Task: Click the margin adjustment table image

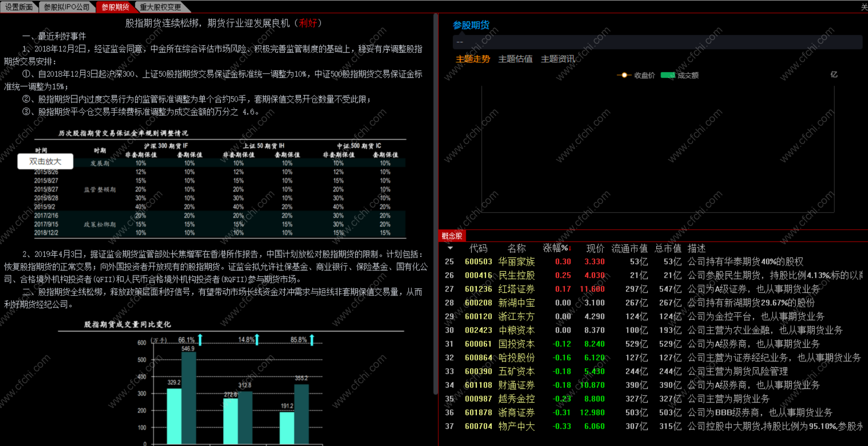Action: pos(220,183)
